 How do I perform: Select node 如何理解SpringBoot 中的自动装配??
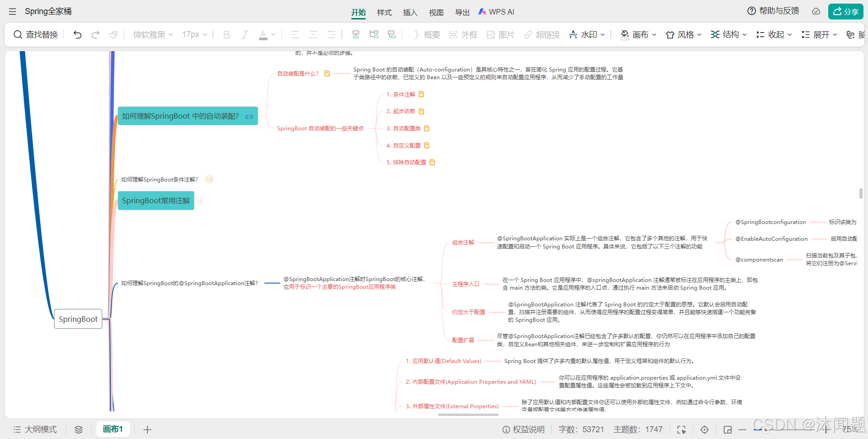tap(188, 116)
